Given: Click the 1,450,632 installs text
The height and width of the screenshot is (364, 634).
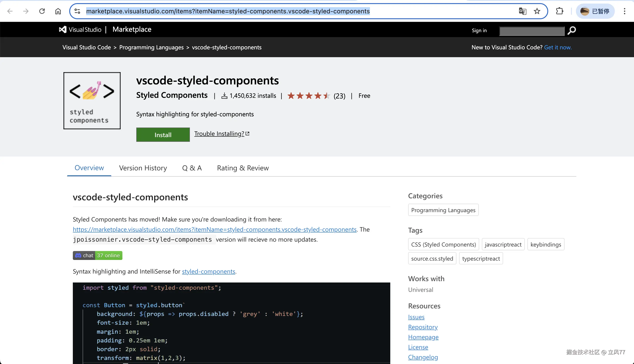Looking at the screenshot, I should (253, 96).
